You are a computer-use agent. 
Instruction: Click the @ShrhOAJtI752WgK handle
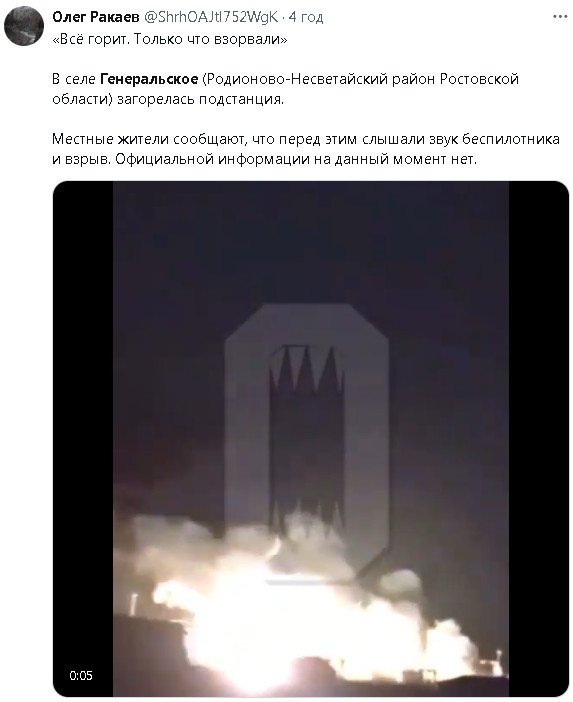pos(211,17)
